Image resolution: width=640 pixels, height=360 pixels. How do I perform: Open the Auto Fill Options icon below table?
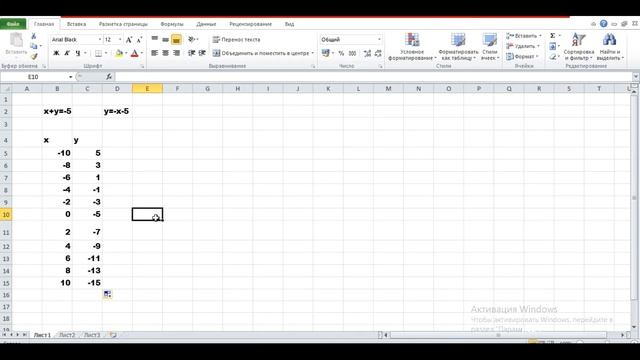pos(107,294)
